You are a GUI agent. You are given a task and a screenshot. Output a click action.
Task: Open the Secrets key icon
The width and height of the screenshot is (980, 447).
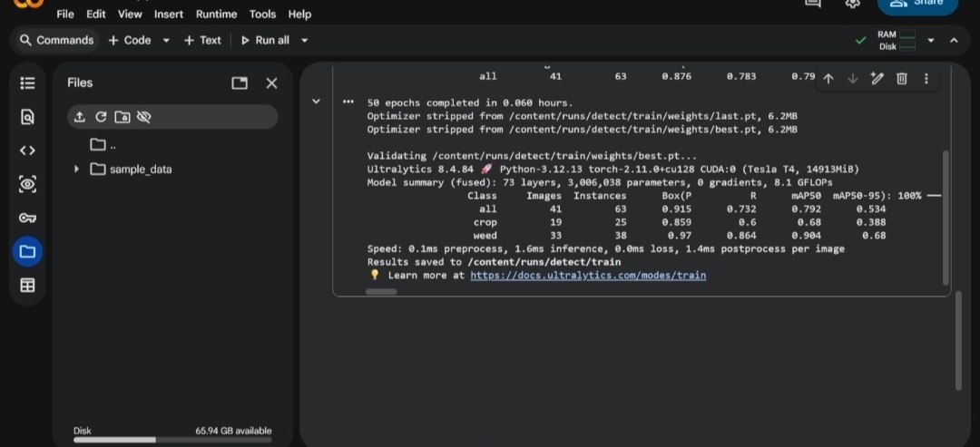tap(27, 218)
